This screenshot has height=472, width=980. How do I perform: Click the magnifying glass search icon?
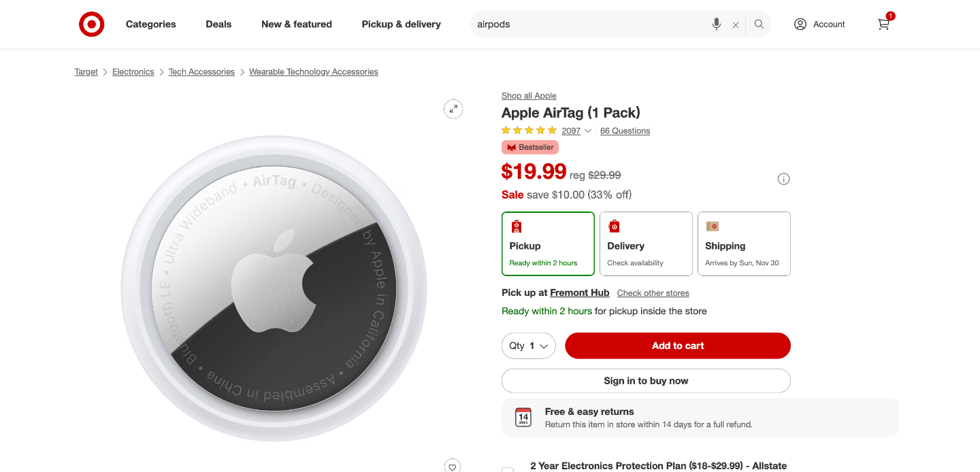(759, 24)
